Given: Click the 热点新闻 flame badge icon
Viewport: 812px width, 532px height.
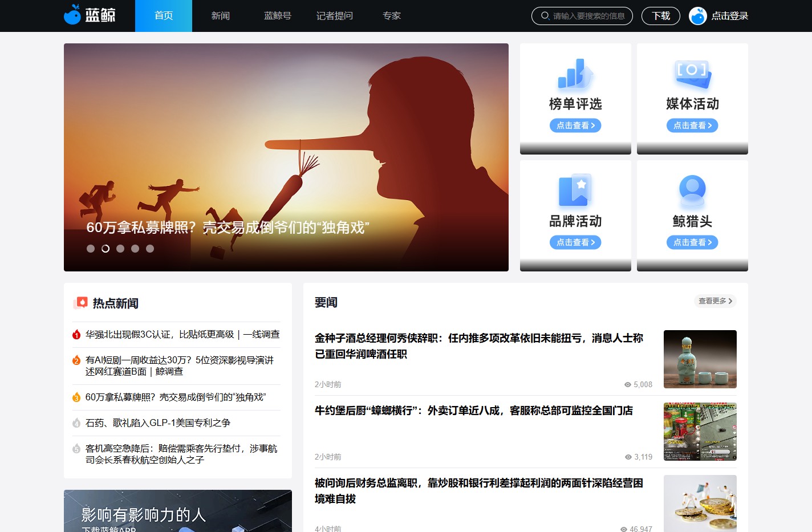Looking at the screenshot, I should tap(81, 303).
